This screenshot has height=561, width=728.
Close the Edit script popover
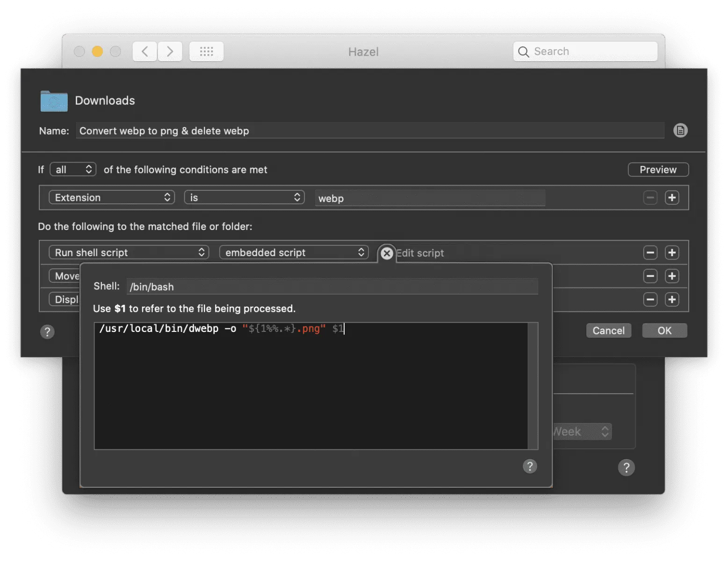click(387, 253)
